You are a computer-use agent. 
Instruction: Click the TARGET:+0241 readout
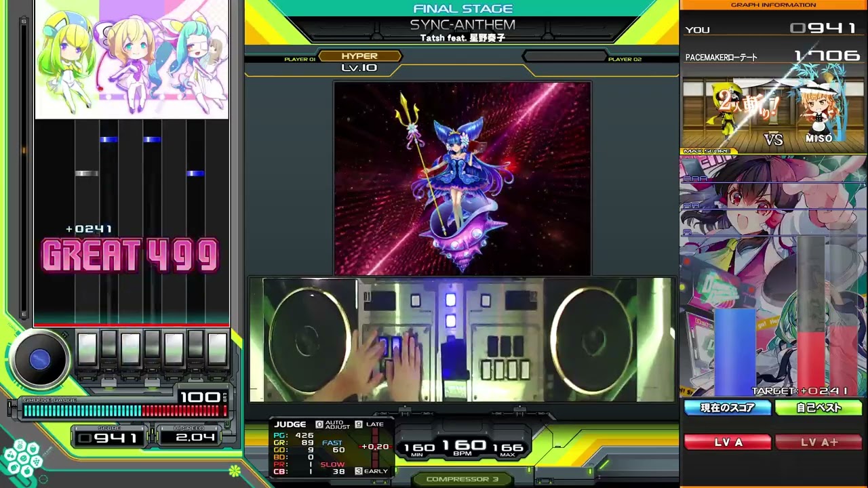(800, 391)
